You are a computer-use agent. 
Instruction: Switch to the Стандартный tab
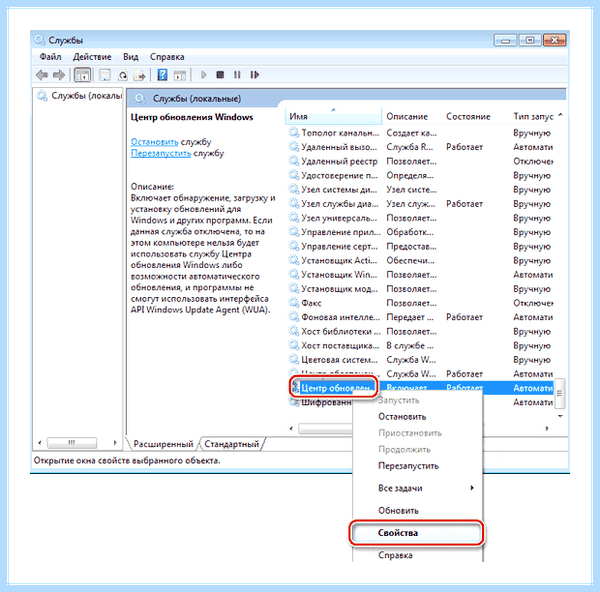[x=232, y=444]
